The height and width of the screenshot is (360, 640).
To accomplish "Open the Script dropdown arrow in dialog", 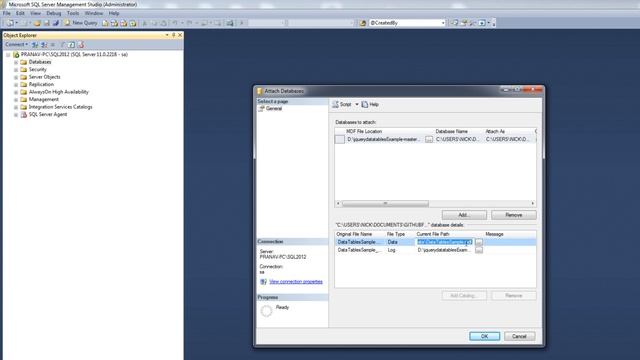I will [x=357, y=104].
